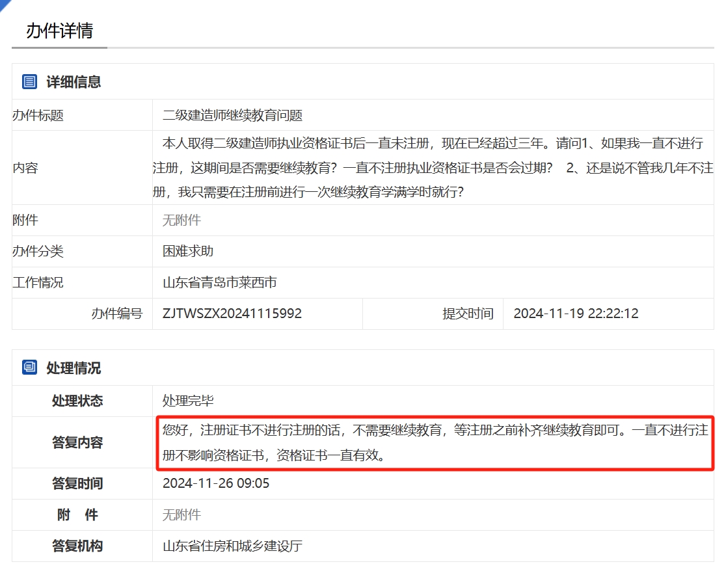Click the blue reply icon beside 处理情况
The image size is (726, 588).
click(29, 367)
